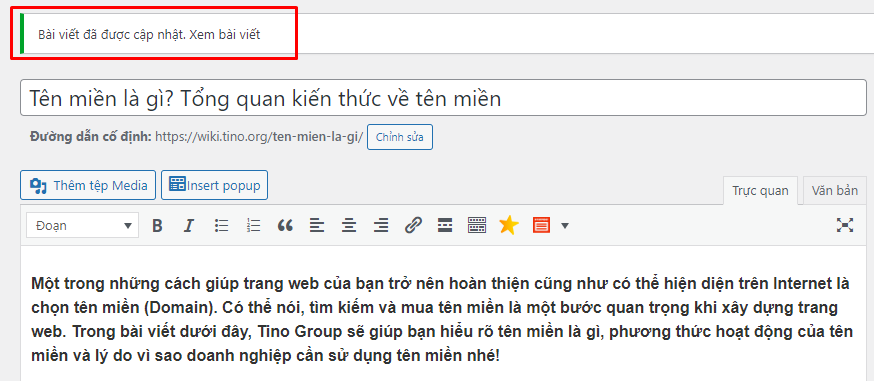Switch to the Văn bản tab

[x=834, y=190]
